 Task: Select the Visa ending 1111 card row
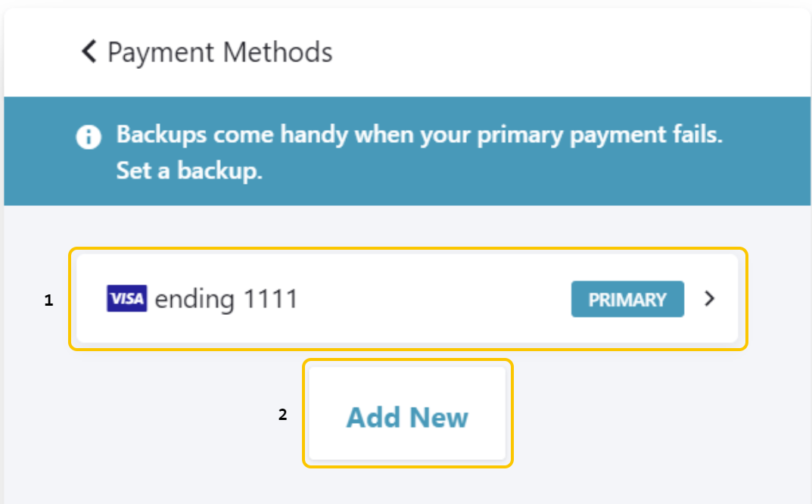pyautogui.click(x=407, y=298)
